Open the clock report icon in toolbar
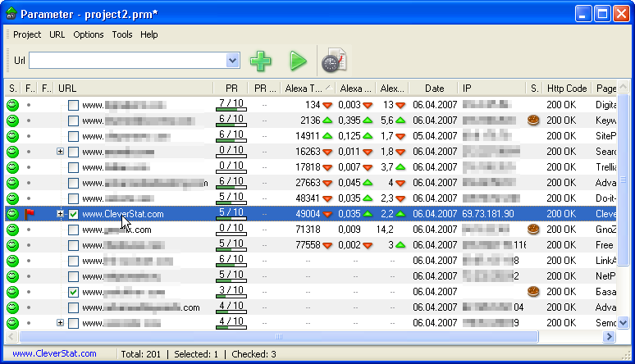This screenshot has height=364, width=635. pos(334,61)
